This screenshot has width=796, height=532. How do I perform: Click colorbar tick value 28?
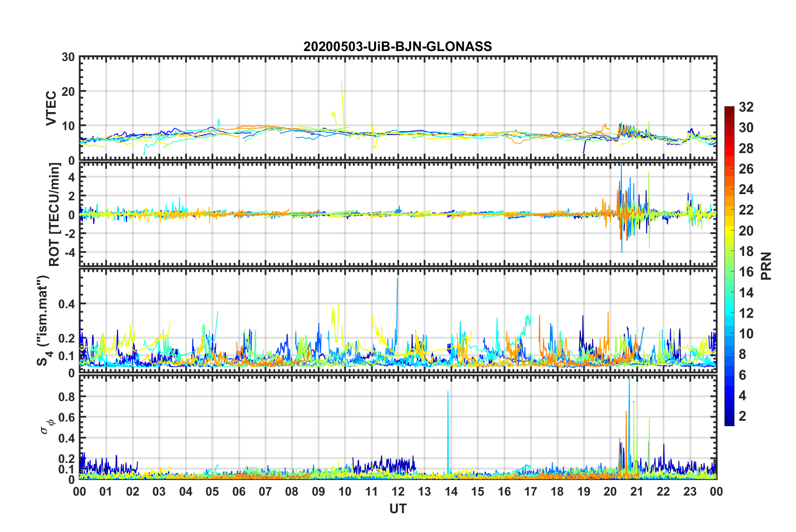pyautogui.click(x=746, y=148)
